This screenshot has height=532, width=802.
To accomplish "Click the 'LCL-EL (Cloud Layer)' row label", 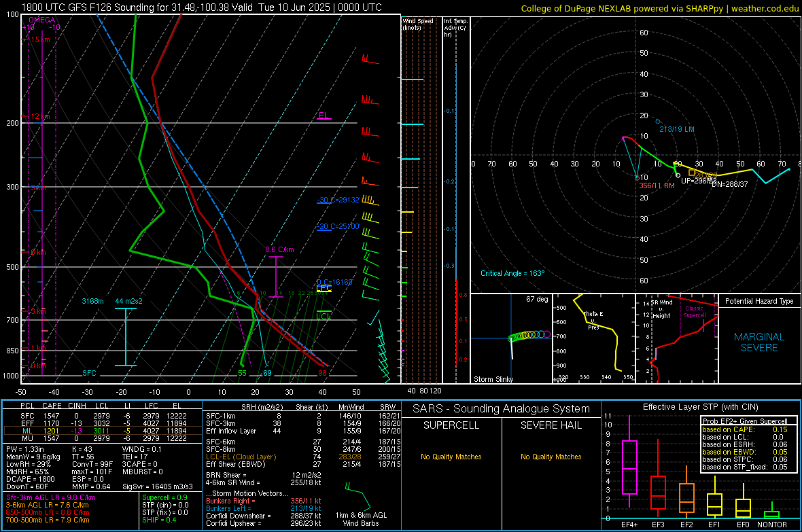I will [x=241, y=457].
